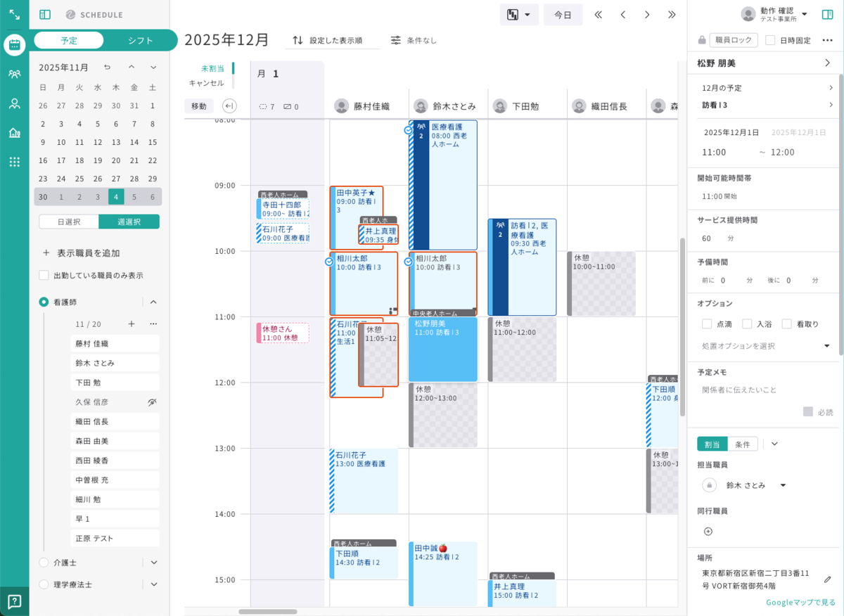The width and height of the screenshot is (844, 616).
Task: Switch to the シフト tab
Action: pos(140,40)
